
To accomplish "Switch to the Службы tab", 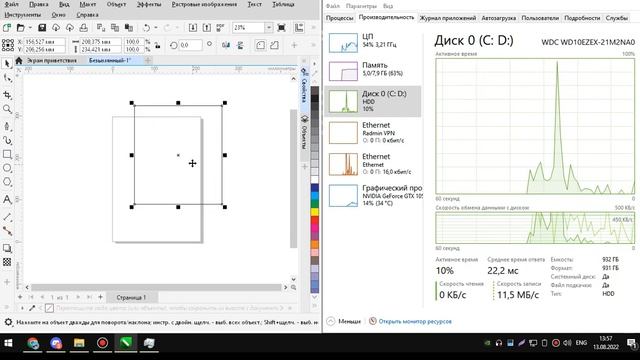I will [616, 18].
